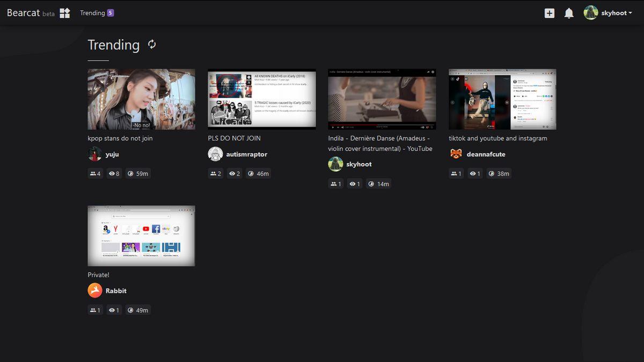644x362 pixels.
Task: Open the kpop stans room thumbnail
Action: point(142,99)
